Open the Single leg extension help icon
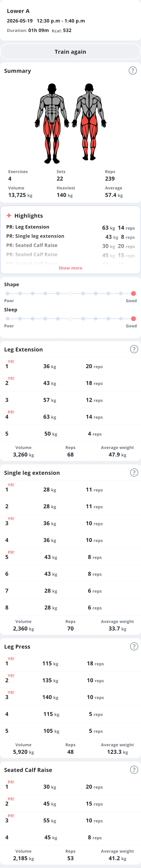 click(134, 472)
